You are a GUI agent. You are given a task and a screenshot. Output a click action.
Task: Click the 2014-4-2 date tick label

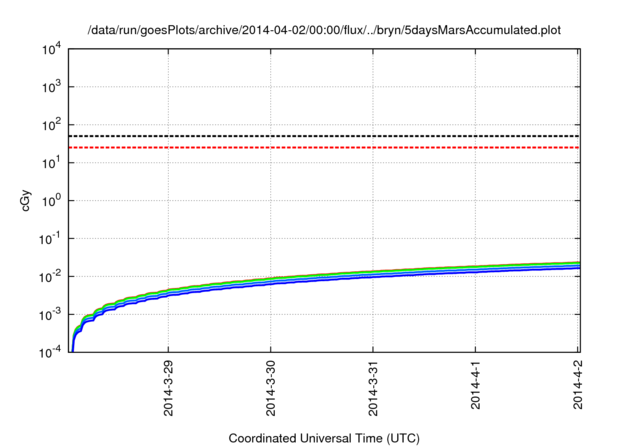tap(578, 385)
